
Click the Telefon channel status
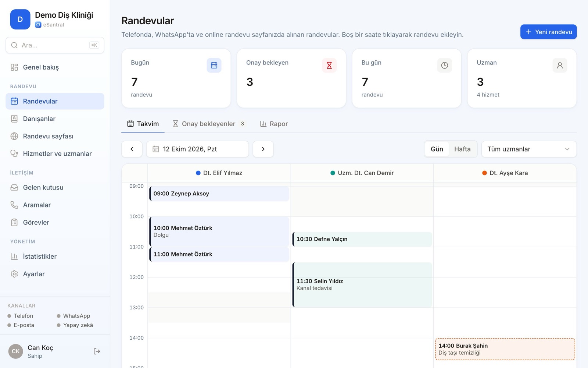click(x=20, y=316)
